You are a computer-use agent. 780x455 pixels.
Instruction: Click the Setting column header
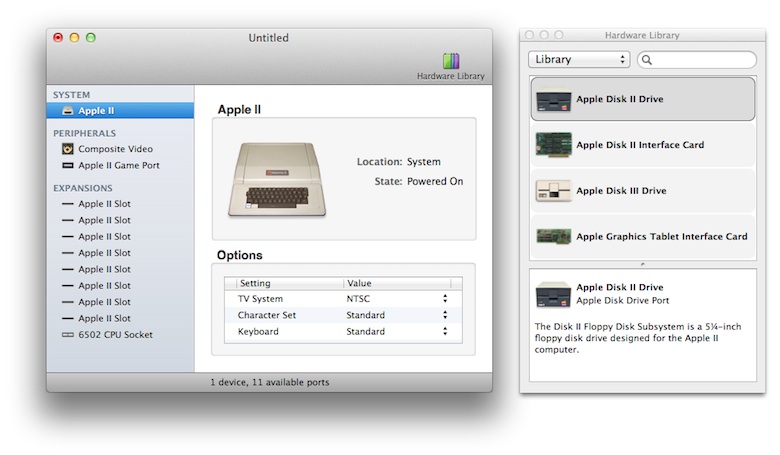289,283
